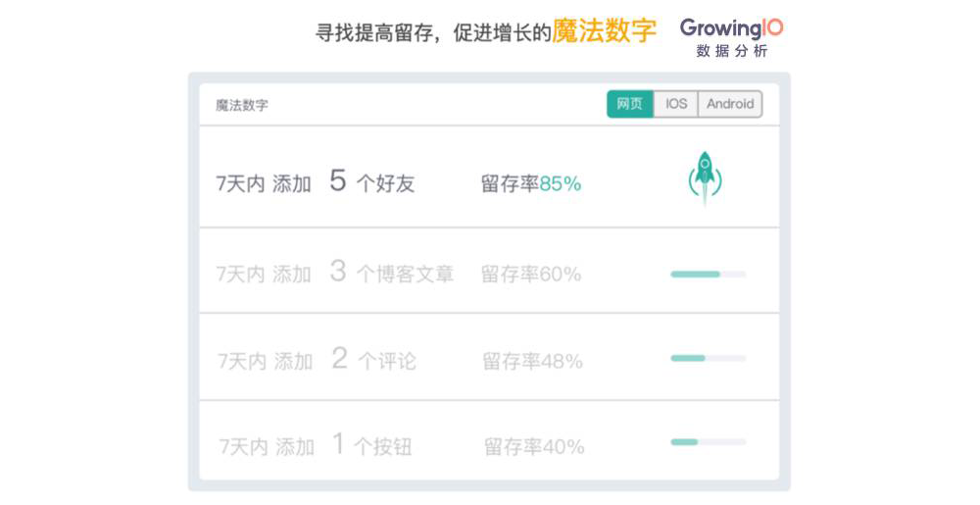Viewport: 980px width, 505px height.
Task: Click the 数据分析 text under the logo
Action: (x=732, y=51)
